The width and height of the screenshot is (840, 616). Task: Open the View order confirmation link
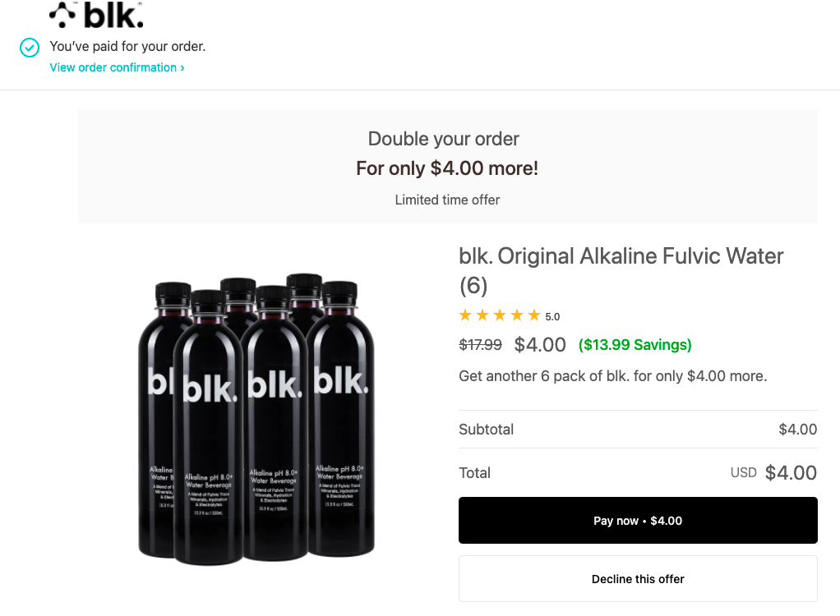pyautogui.click(x=117, y=67)
